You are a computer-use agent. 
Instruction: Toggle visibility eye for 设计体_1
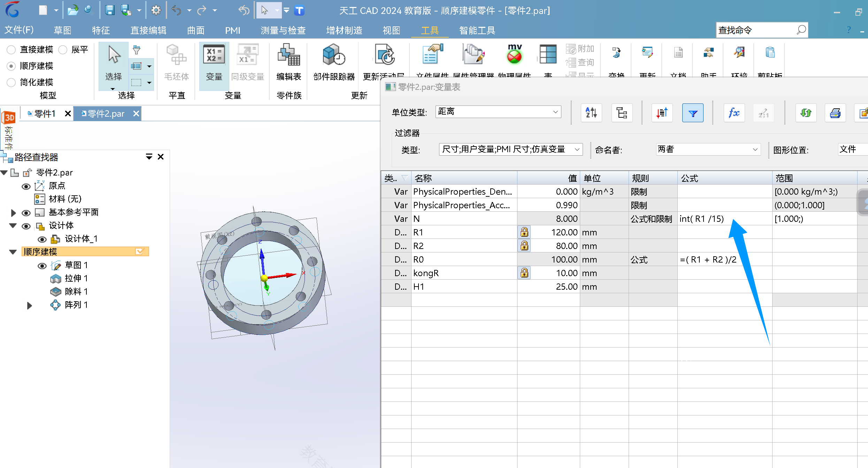click(42, 239)
